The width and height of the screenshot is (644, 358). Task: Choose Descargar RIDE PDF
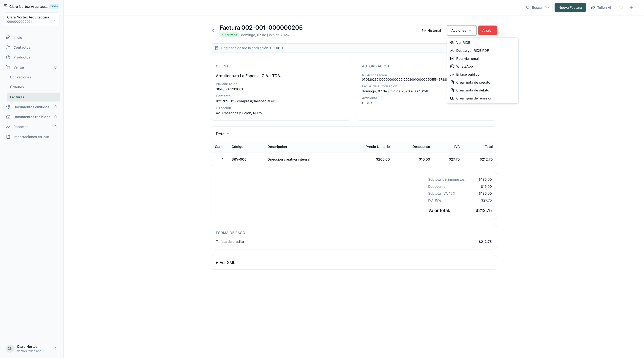pos(482,50)
